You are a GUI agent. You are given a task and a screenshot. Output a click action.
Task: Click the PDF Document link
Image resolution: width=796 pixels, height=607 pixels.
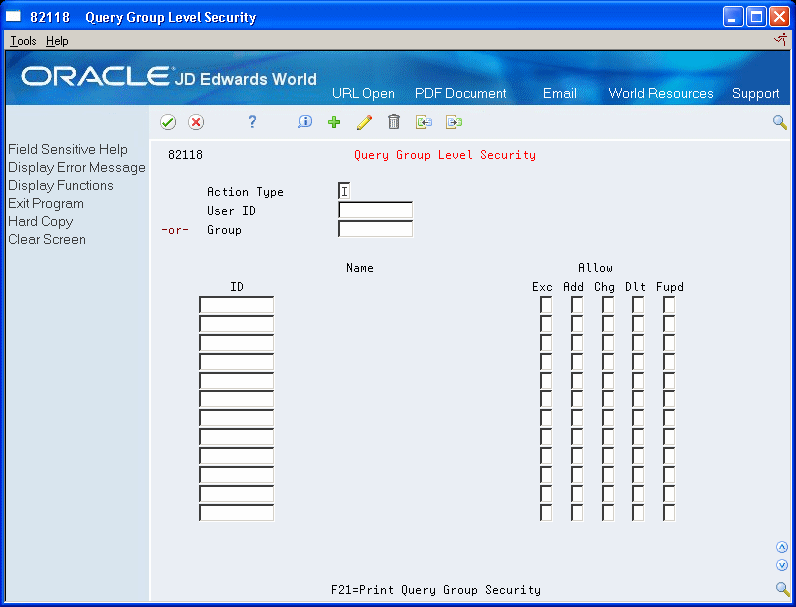pyautogui.click(x=460, y=93)
